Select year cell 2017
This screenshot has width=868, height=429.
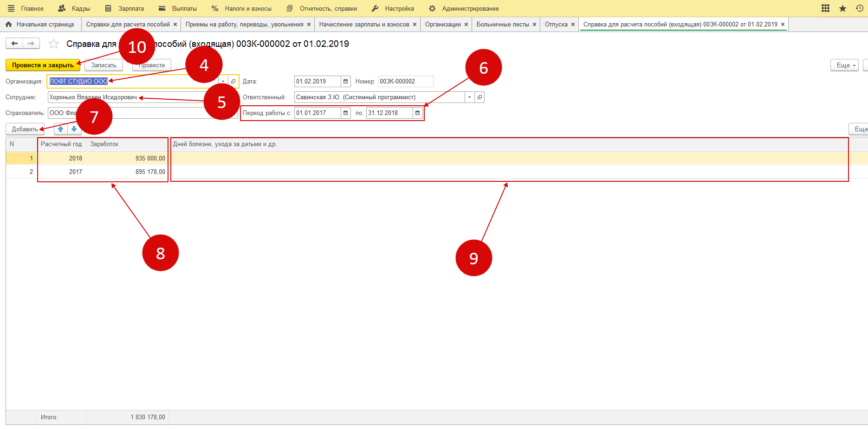[62, 172]
